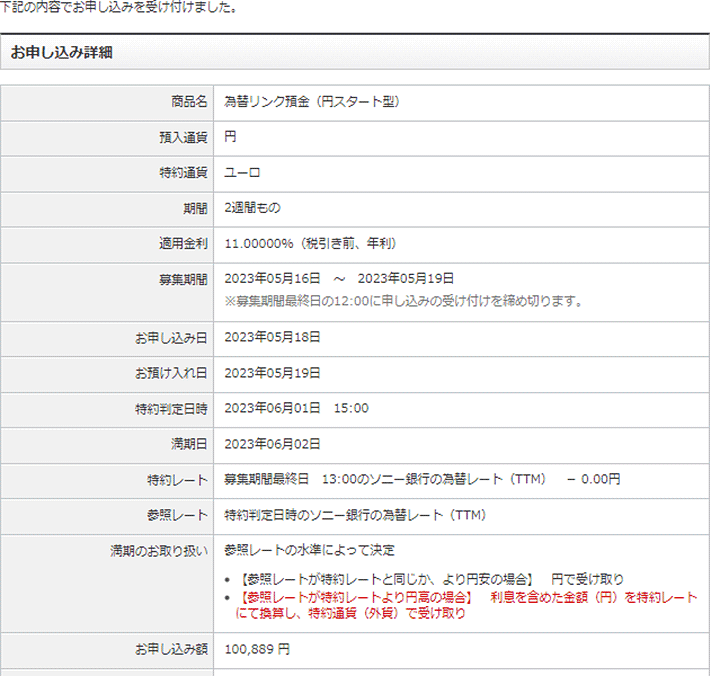Click the note about 12:00 application deadline
The image size is (710, 676).
[404, 301]
